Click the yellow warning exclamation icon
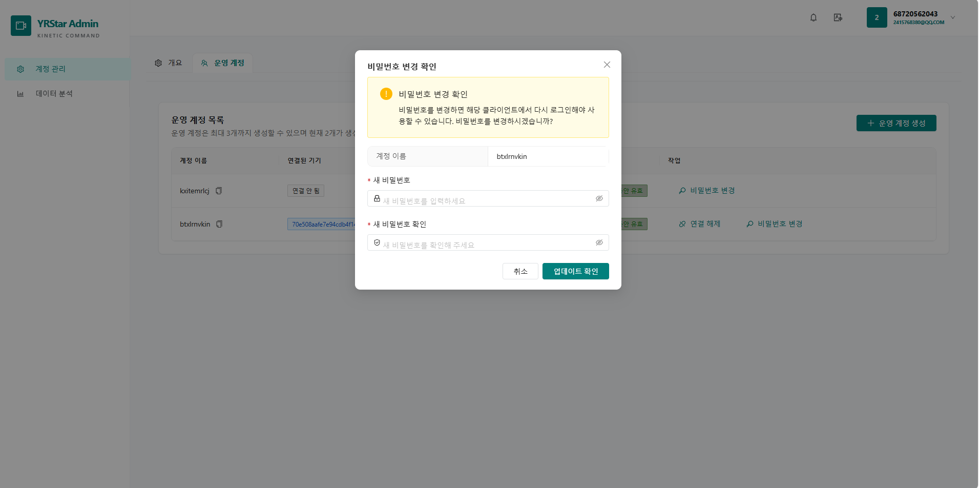This screenshot has height=488, width=980. (x=386, y=94)
